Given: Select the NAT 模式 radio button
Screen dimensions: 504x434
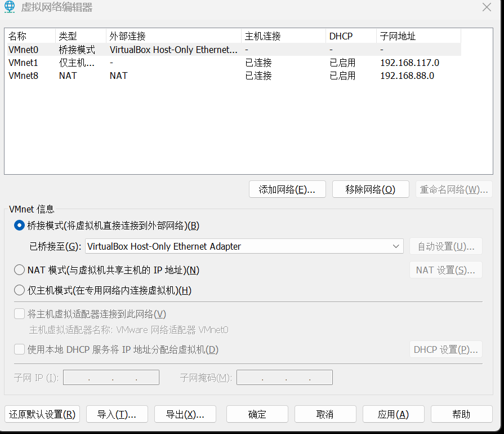Looking at the screenshot, I should (19, 270).
